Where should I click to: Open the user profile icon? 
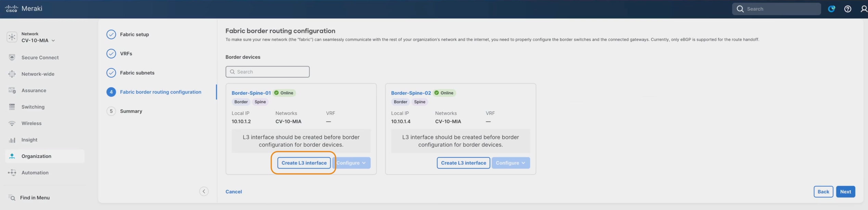[864, 9]
